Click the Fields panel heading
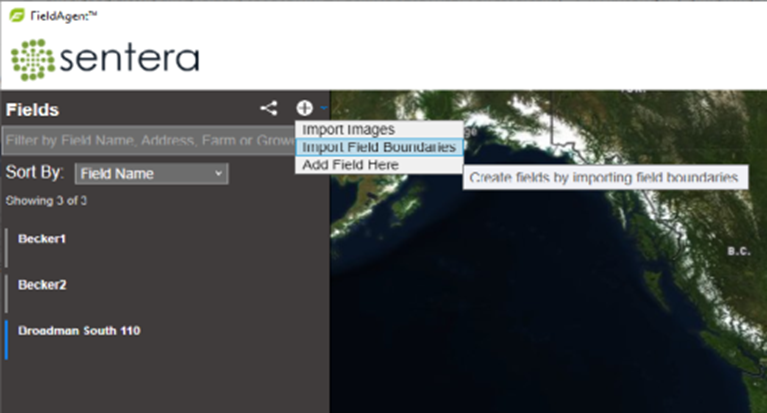This screenshot has width=767, height=413. (x=33, y=110)
